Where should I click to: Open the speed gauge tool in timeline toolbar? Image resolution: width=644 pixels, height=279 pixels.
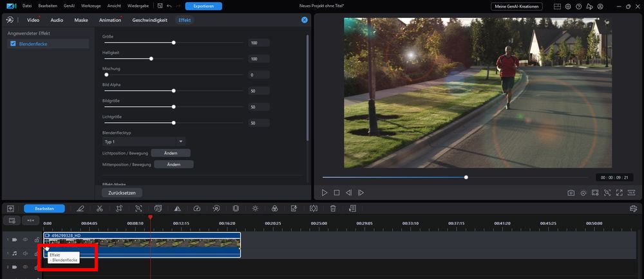click(196, 208)
